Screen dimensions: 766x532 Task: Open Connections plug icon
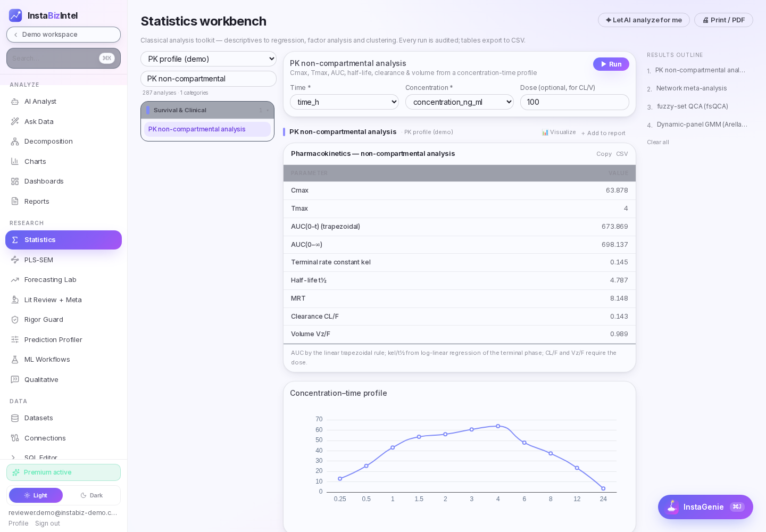coord(15,438)
